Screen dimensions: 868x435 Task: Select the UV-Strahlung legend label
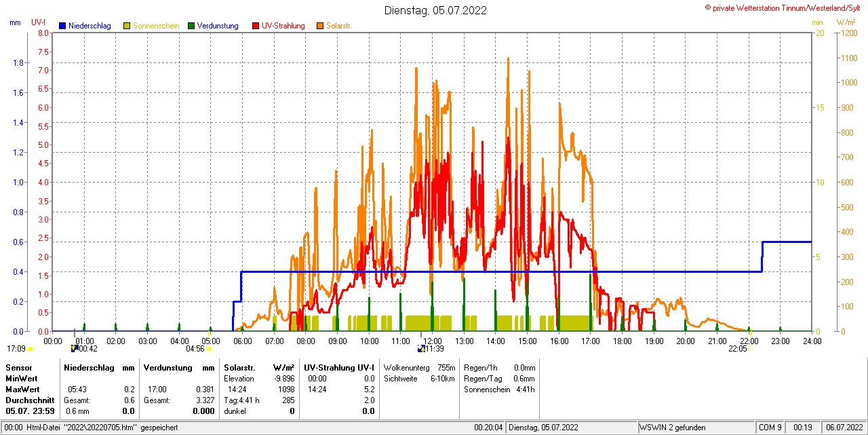click(283, 26)
